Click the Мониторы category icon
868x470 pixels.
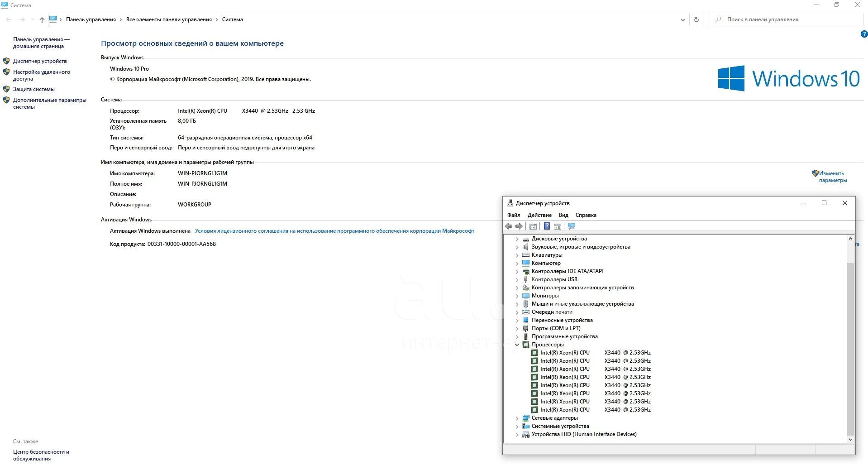[526, 296]
